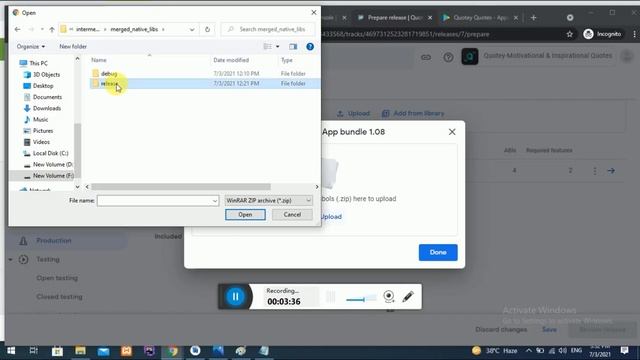Expand the File name dropdown arrow
Screen dimensions: 640x360
215,201
